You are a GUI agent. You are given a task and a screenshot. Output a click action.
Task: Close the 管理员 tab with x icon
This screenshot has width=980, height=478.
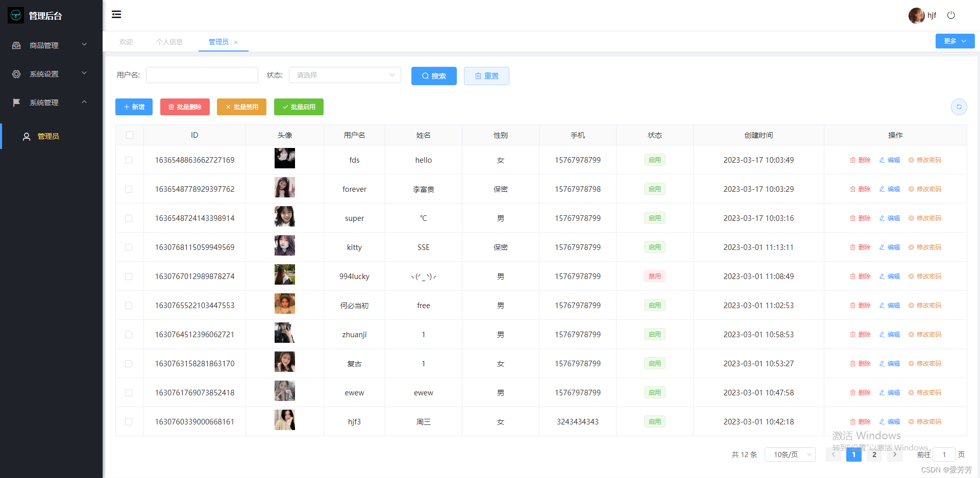[236, 42]
